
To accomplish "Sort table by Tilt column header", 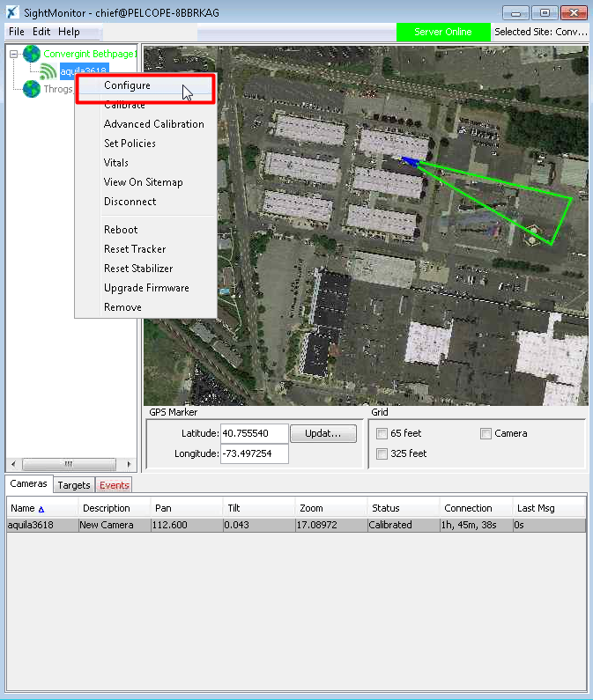I will [x=259, y=508].
